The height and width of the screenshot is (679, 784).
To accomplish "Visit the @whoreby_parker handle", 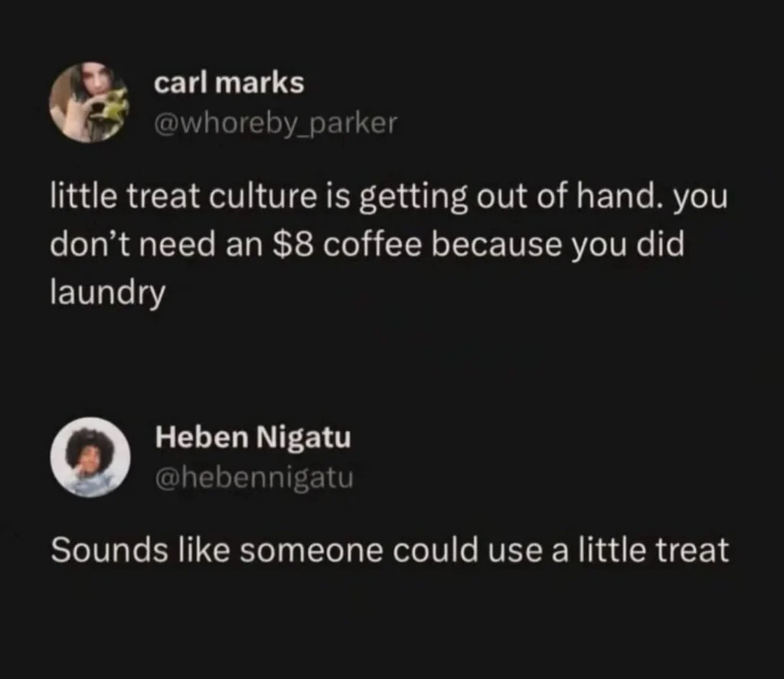I will [276, 123].
